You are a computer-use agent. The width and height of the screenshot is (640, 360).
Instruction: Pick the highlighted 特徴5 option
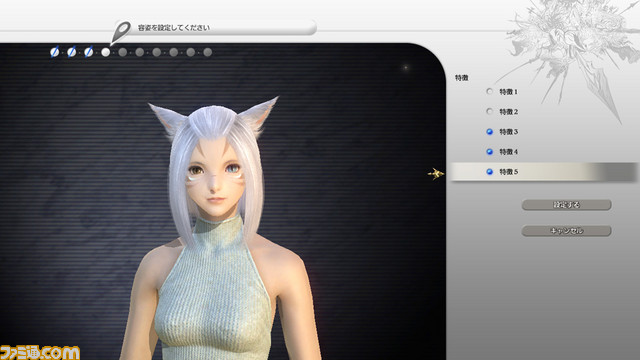click(x=543, y=172)
